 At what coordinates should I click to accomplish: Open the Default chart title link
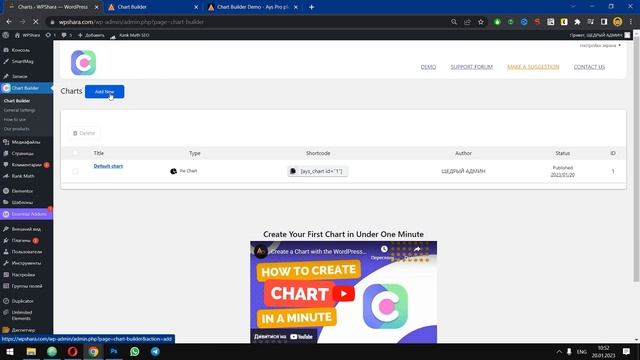(108, 166)
